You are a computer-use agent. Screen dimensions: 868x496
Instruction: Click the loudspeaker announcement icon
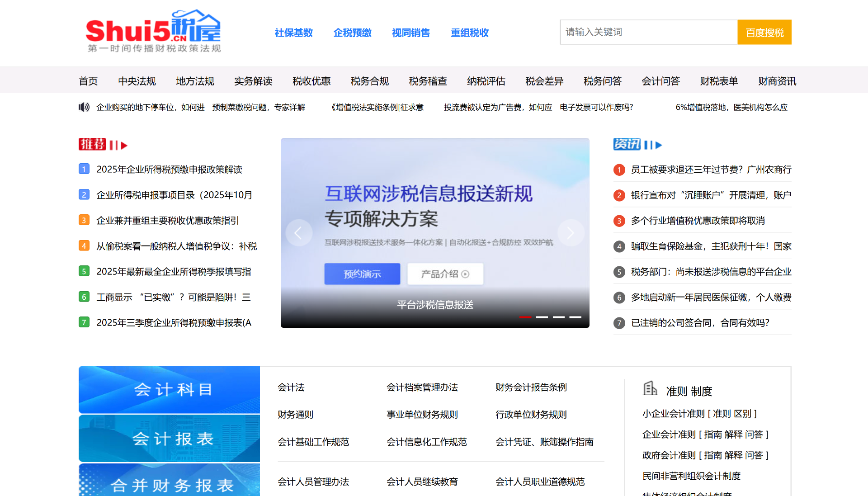[x=84, y=107]
